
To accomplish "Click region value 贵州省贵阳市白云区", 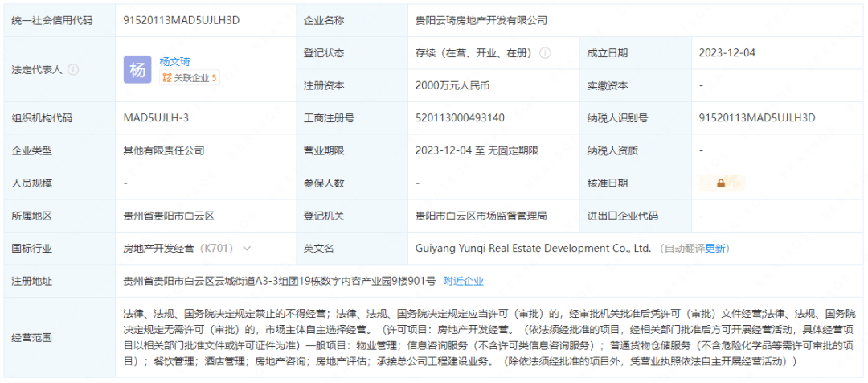I will point(169,216).
